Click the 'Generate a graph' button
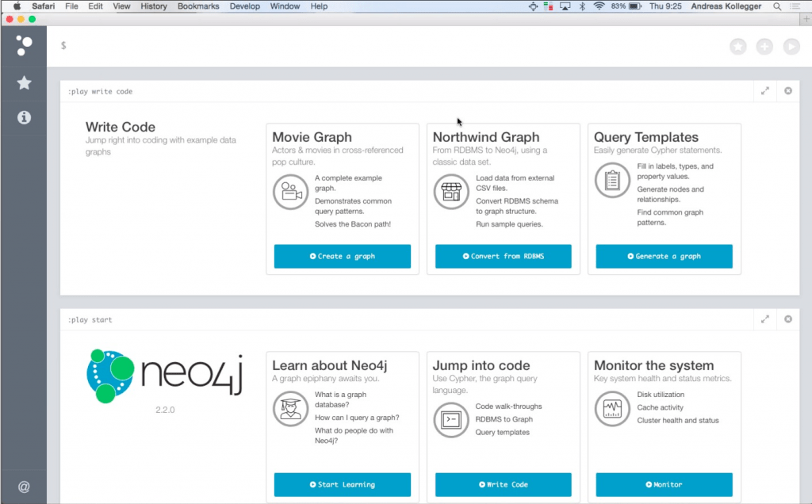Viewport: 812px width, 504px height. pyautogui.click(x=664, y=256)
